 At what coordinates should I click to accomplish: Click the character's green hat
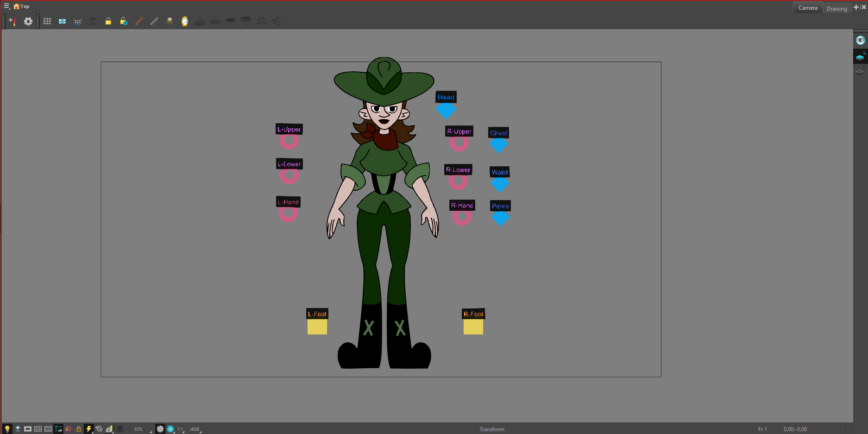pos(384,81)
